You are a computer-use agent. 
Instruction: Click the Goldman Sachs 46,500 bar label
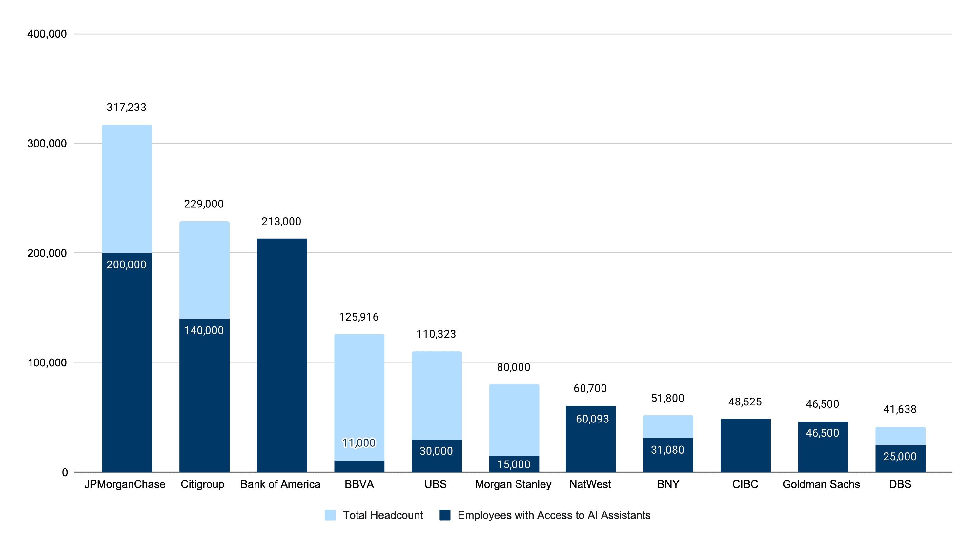pos(823,433)
